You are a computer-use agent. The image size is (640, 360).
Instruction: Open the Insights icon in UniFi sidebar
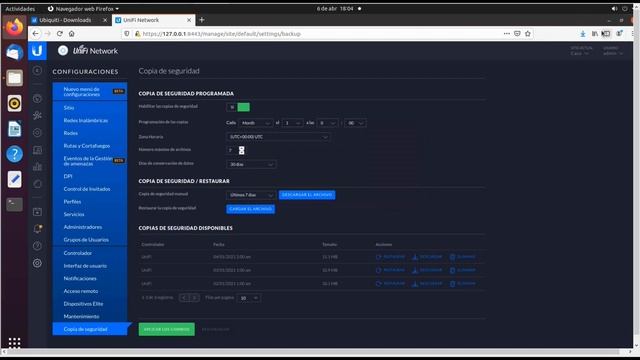37,184
